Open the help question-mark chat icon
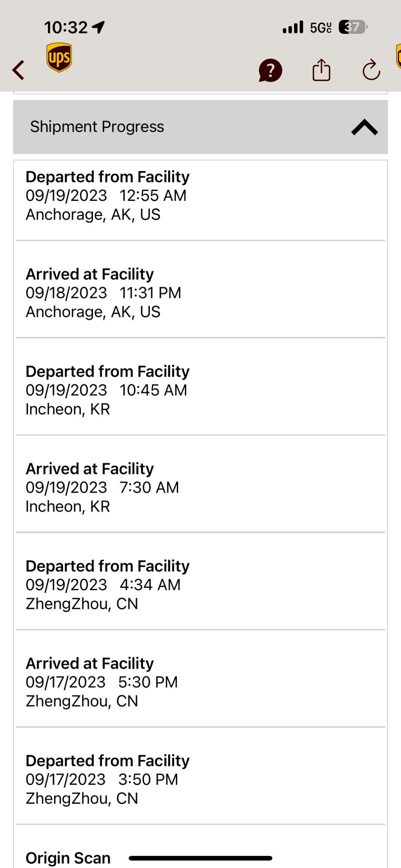The image size is (401, 868). tap(270, 70)
